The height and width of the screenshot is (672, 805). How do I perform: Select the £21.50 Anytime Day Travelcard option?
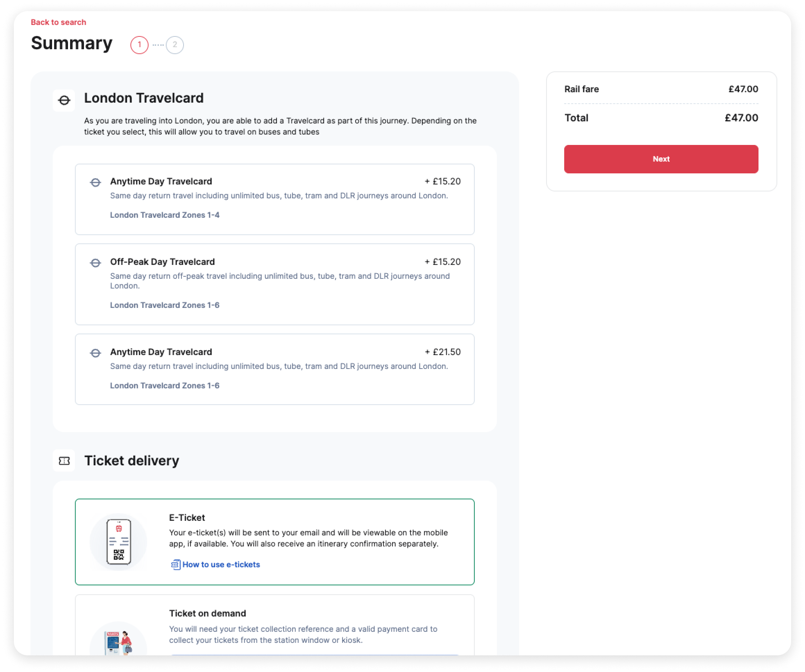click(x=274, y=369)
